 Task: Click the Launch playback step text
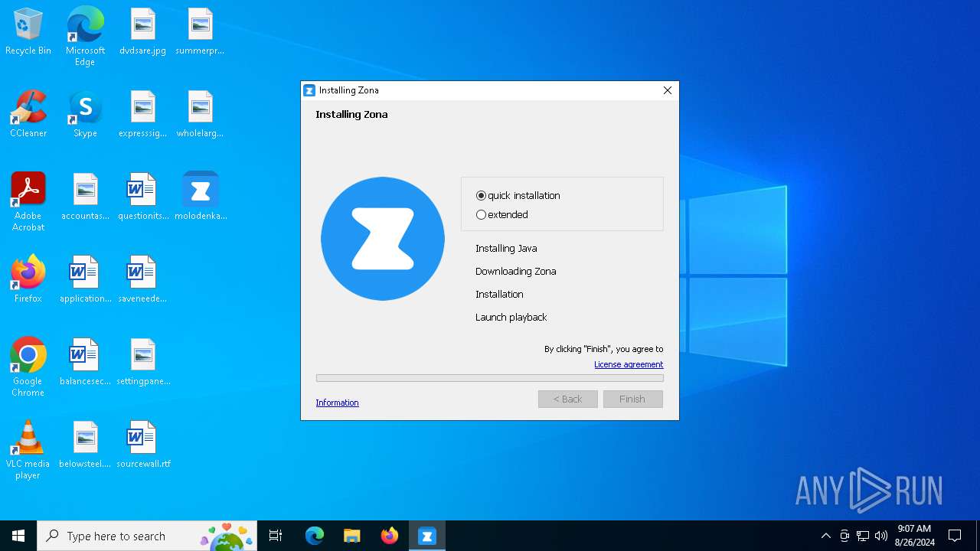pos(511,318)
